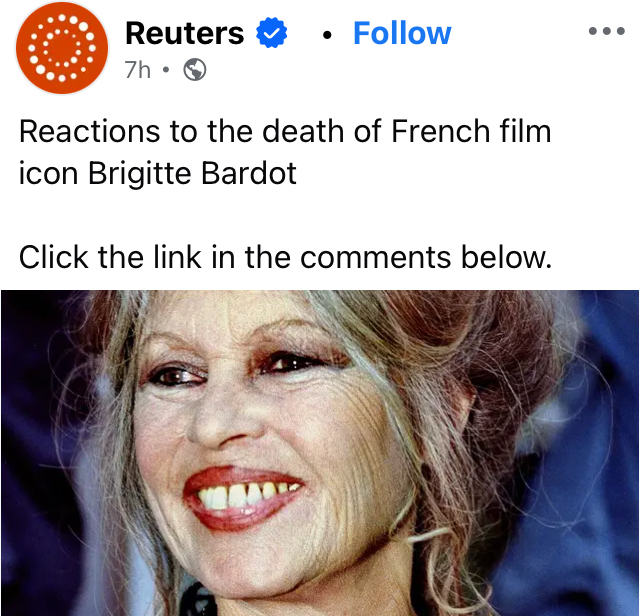Click 'Brigitte Bardot' in the caption
640x616 pixels.
pos(192,173)
